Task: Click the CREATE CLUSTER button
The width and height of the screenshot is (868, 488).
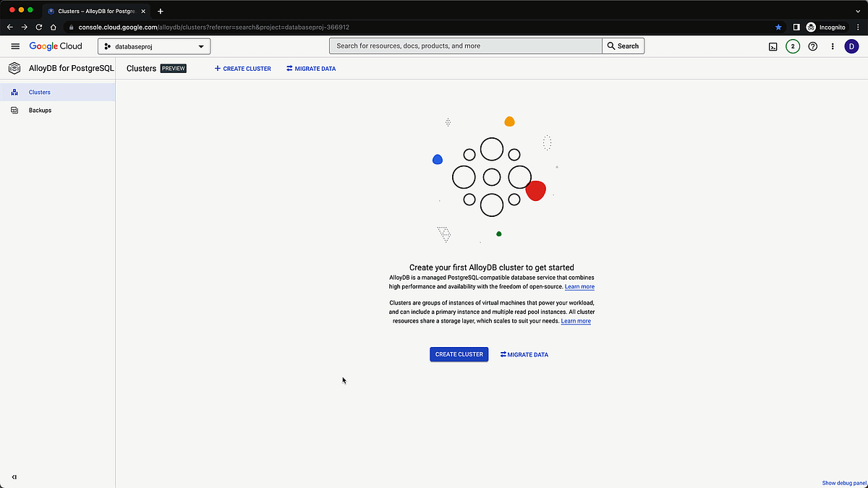Action: [459, 354]
